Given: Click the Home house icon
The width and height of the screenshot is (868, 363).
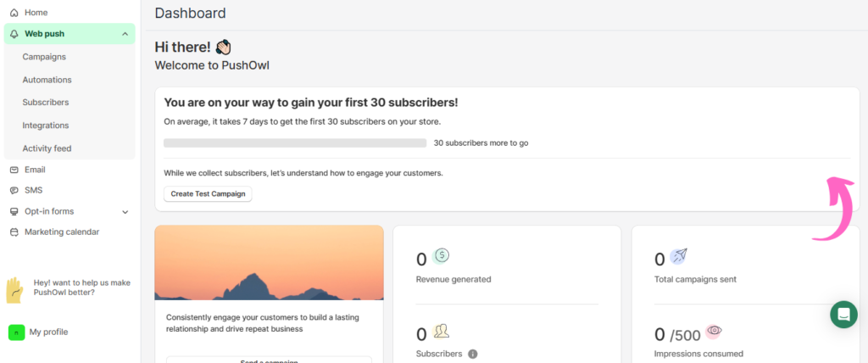Looking at the screenshot, I should coord(14,12).
